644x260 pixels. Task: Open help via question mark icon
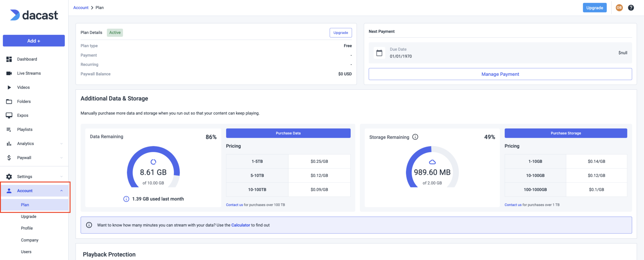click(631, 8)
